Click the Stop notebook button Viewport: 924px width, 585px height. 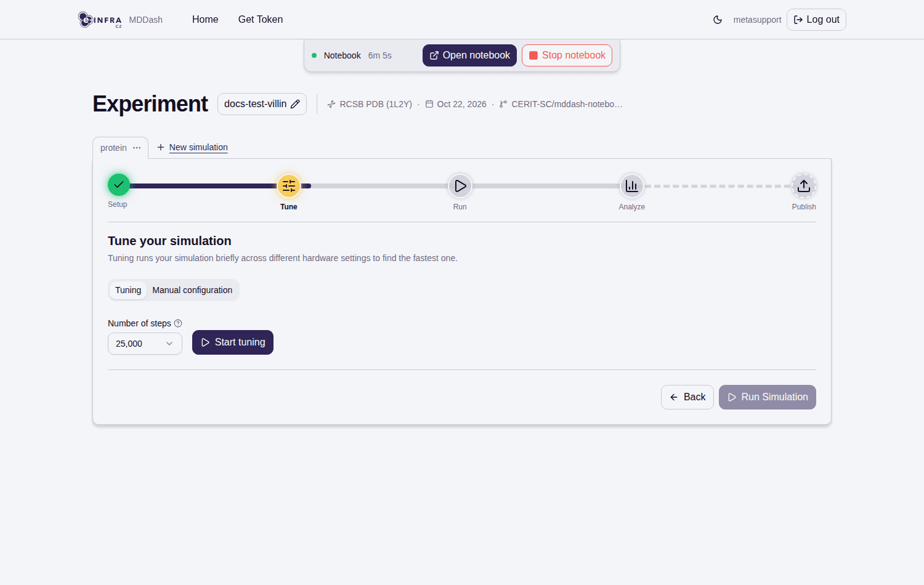567,55
